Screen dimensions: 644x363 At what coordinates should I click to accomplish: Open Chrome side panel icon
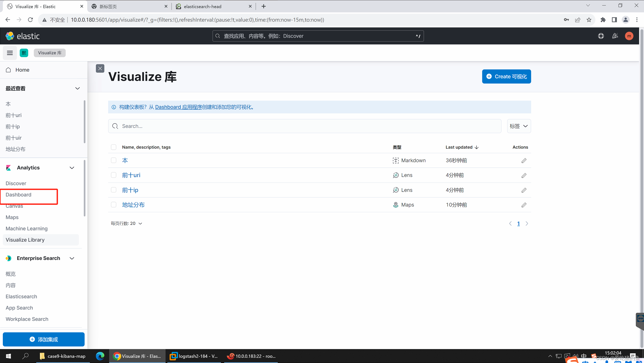614,20
